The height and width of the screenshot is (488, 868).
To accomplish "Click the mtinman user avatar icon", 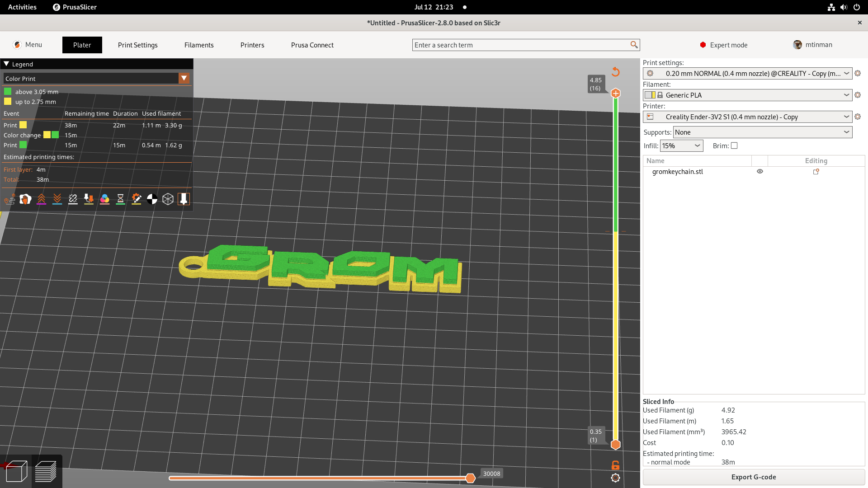I will [x=797, y=45].
